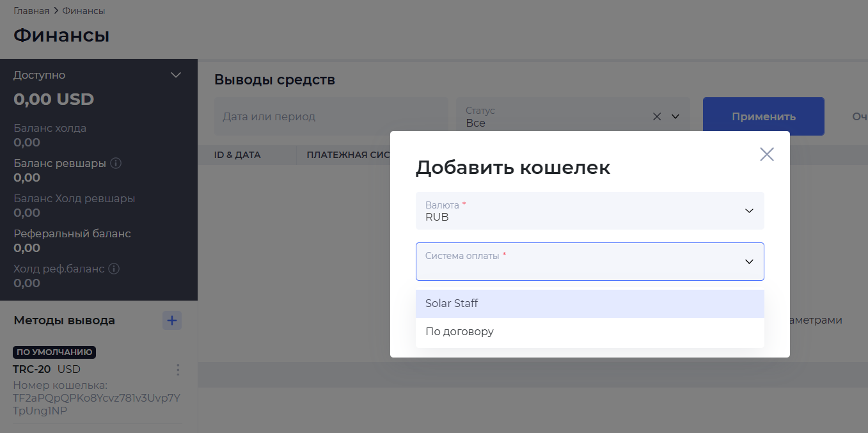Expand the Система оплаты dropdown
868x433 pixels.
[x=589, y=262]
